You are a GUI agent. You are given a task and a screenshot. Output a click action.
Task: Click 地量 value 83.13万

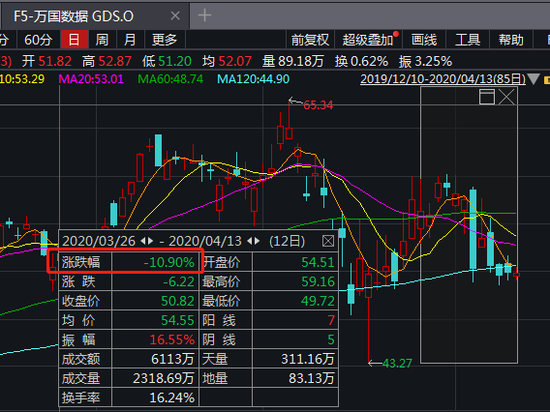click(x=311, y=378)
